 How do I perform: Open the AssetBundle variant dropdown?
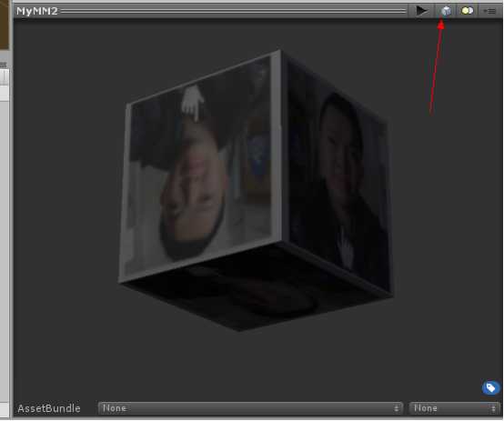pyautogui.click(x=454, y=408)
